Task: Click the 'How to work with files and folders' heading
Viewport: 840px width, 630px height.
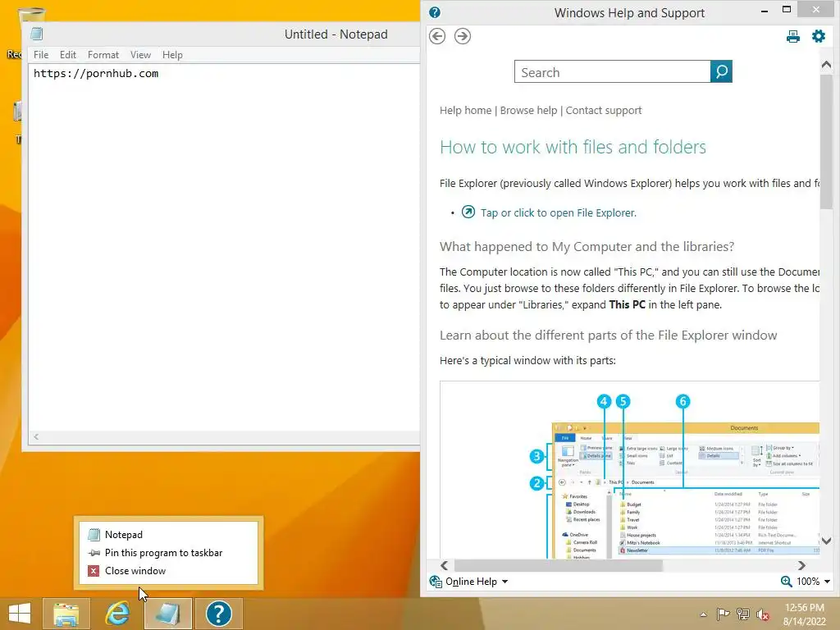Action: 573,147
